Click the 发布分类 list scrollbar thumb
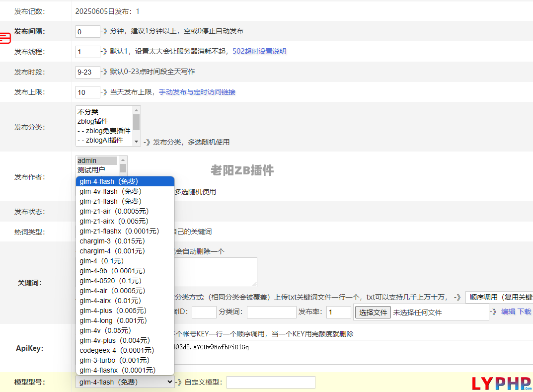533x392 pixels. pyautogui.click(x=136, y=122)
